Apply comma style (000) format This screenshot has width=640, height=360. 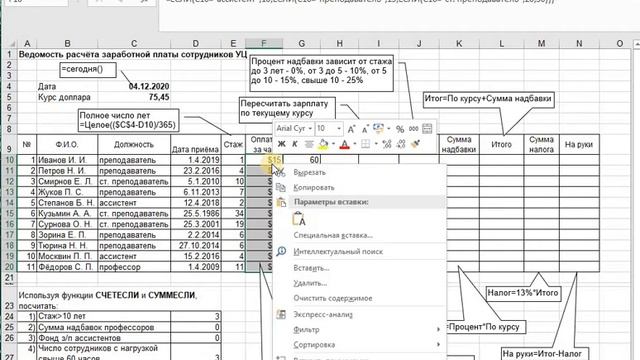(x=413, y=129)
